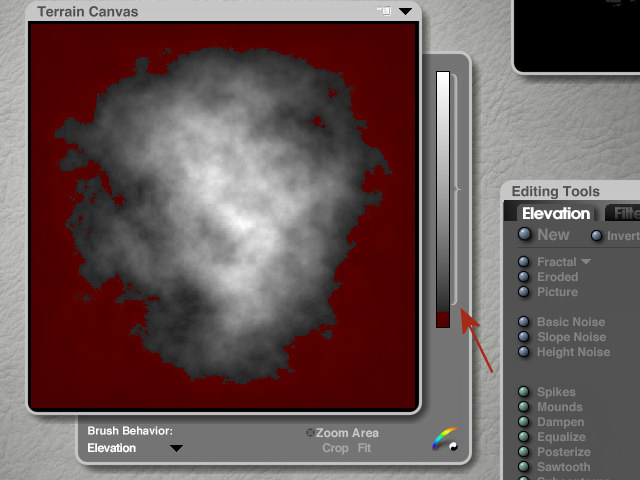
Task: Click the Equalize green button
Action: (524, 436)
